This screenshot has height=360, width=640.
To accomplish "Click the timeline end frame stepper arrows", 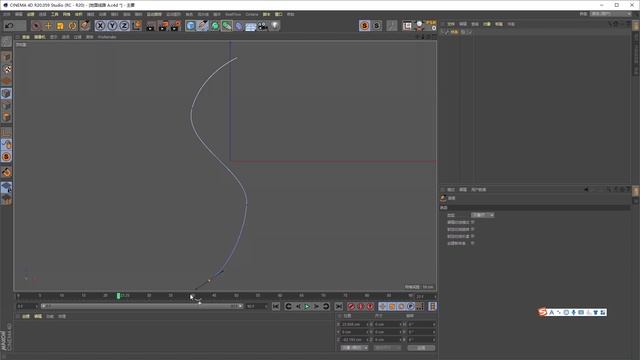I will point(267,306).
